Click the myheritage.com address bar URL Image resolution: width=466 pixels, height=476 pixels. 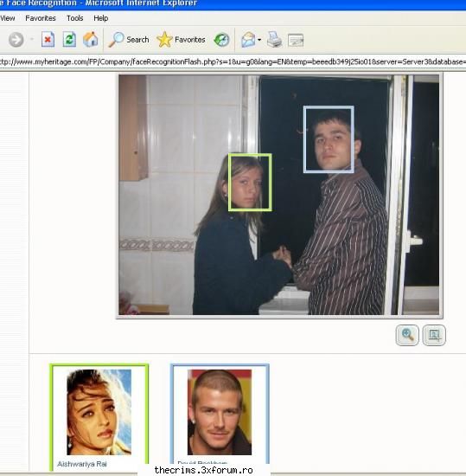(233, 62)
